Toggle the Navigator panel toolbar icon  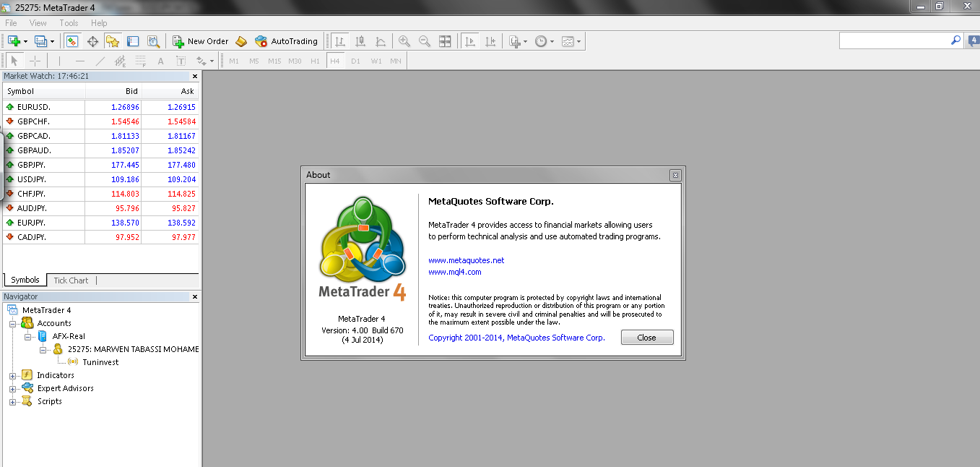click(x=112, y=41)
